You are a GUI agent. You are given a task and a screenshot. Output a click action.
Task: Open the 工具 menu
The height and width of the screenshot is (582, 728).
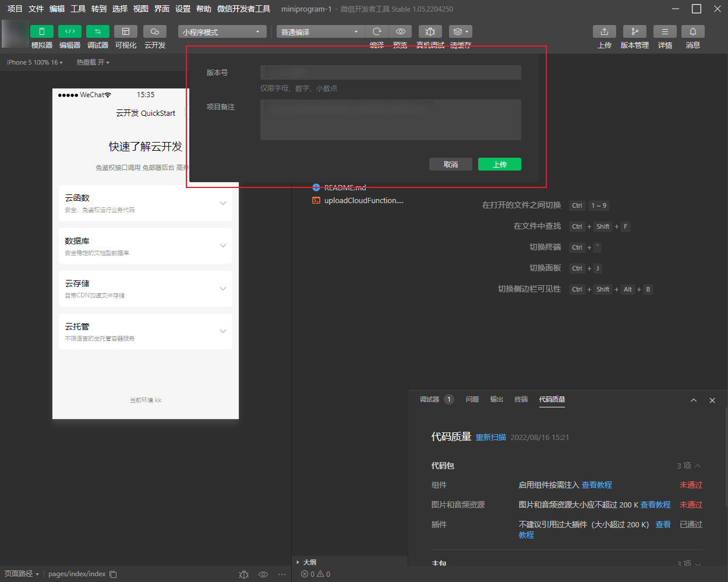click(78, 9)
